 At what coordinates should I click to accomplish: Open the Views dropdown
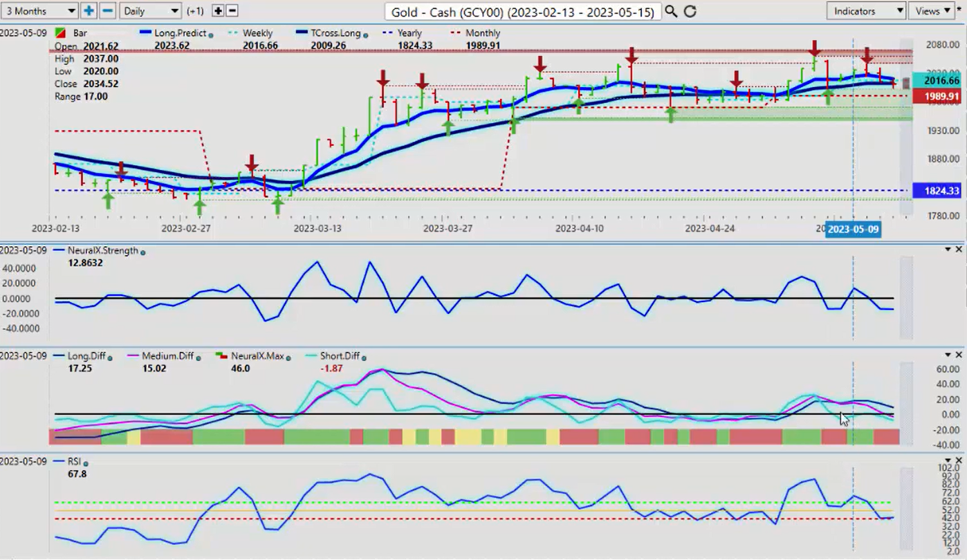932,11
